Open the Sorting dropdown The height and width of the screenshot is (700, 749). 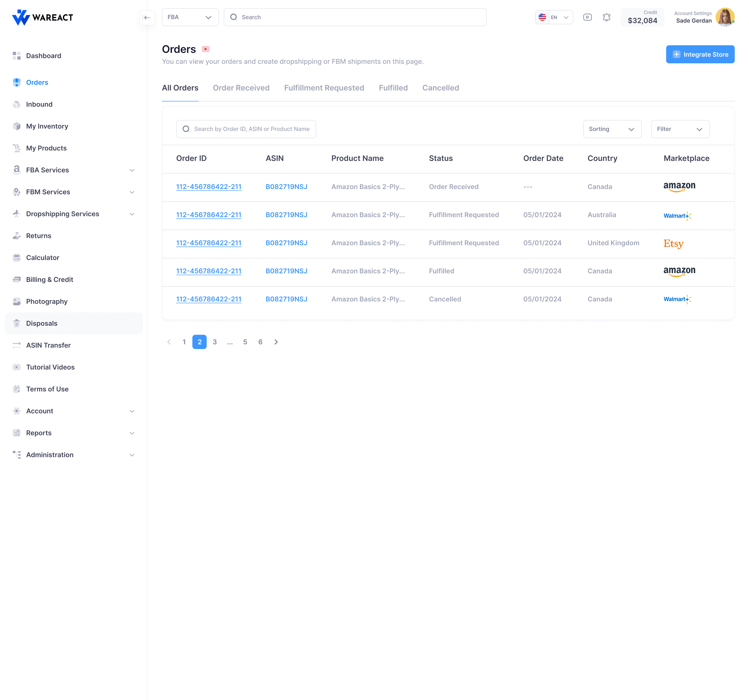612,129
